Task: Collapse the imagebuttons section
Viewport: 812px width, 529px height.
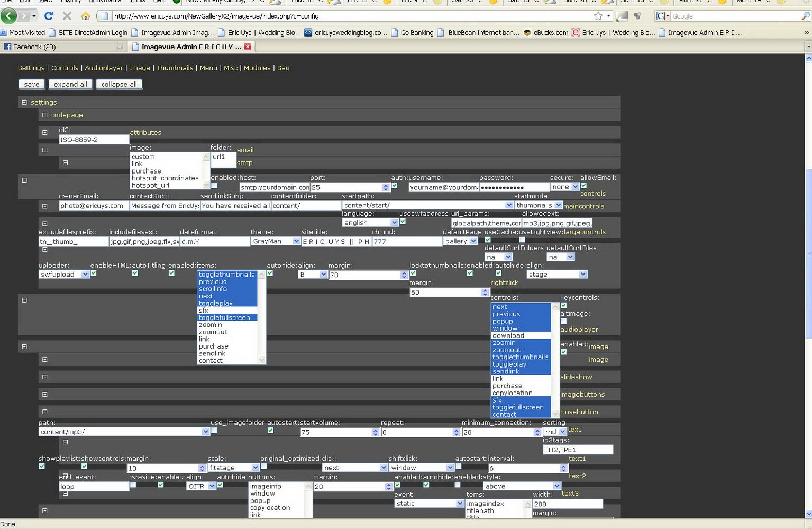Action: 45,395
